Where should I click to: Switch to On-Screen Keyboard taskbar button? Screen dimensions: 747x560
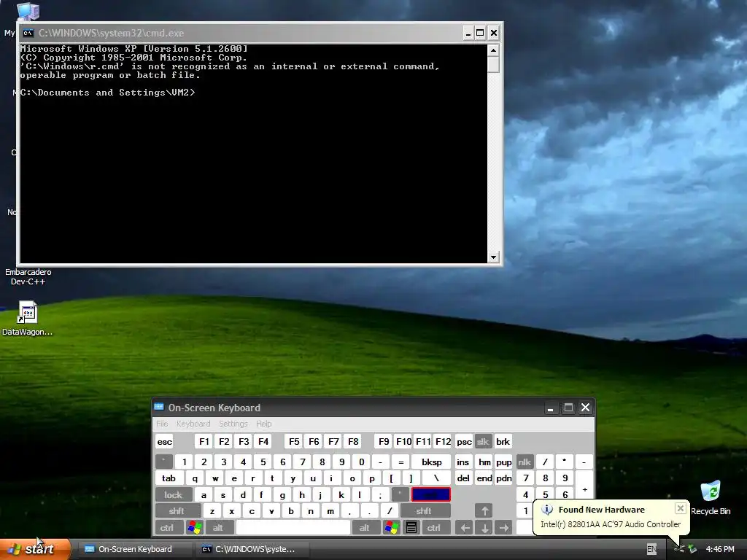pyautogui.click(x=135, y=549)
